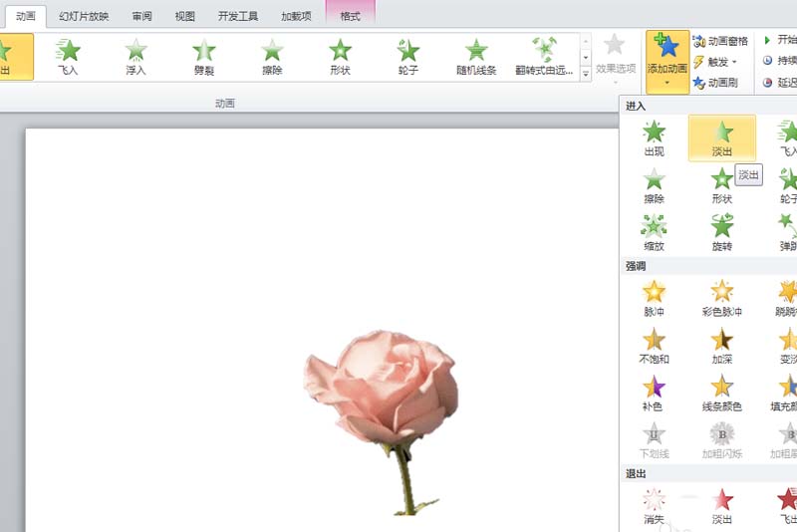Switch to the 动画 ribbon tab
Image resolution: width=797 pixels, height=532 pixels.
[x=26, y=16]
